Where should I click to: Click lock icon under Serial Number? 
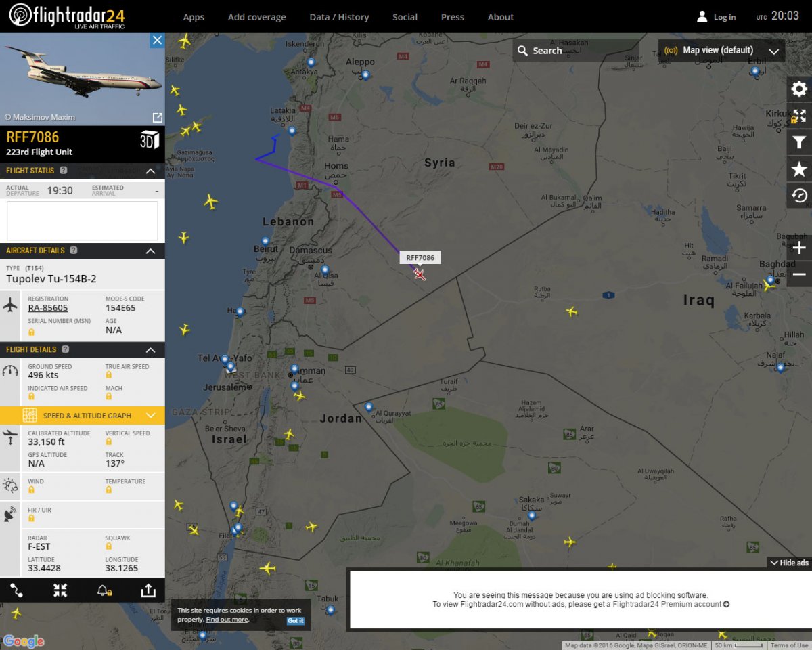(x=32, y=332)
